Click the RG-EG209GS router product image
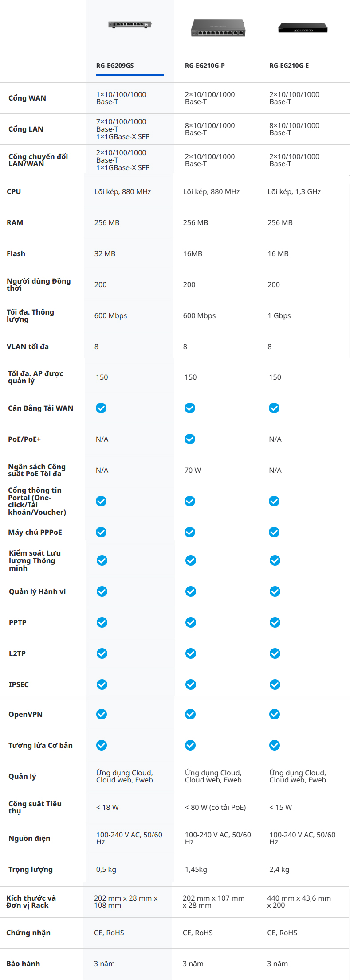This screenshot has width=350, height=980. coord(130,25)
